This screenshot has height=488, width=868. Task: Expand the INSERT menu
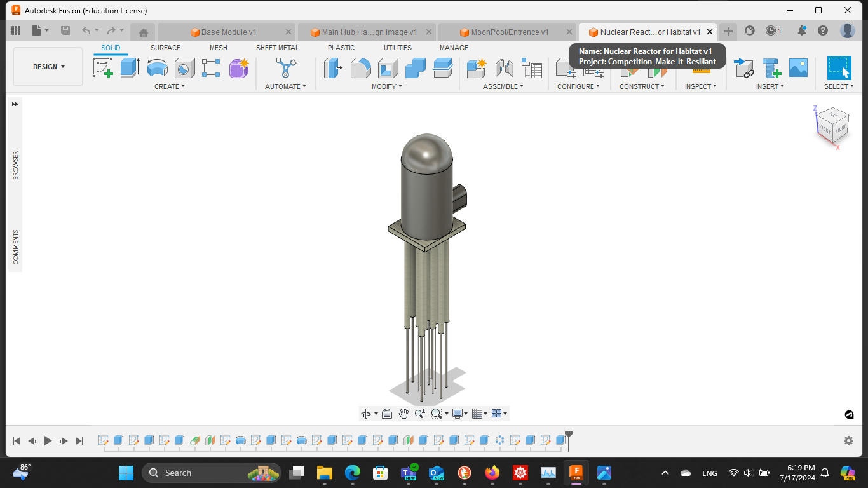pos(770,86)
